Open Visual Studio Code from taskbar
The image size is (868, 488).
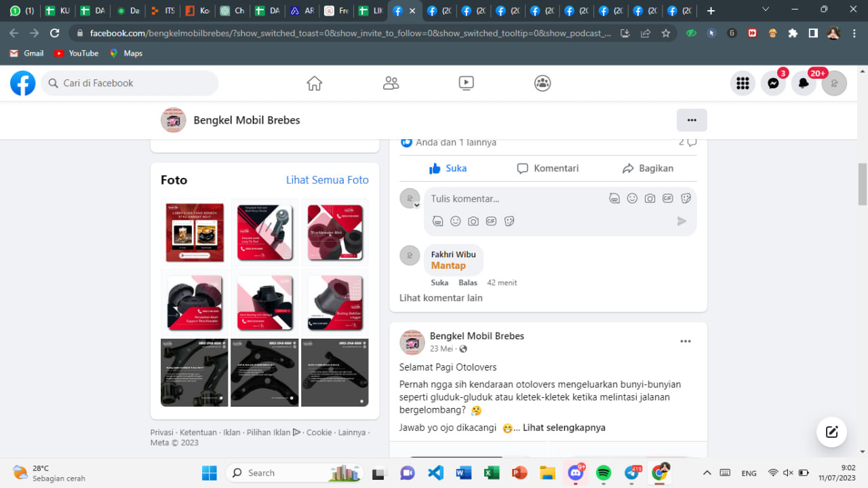pyautogui.click(x=435, y=472)
